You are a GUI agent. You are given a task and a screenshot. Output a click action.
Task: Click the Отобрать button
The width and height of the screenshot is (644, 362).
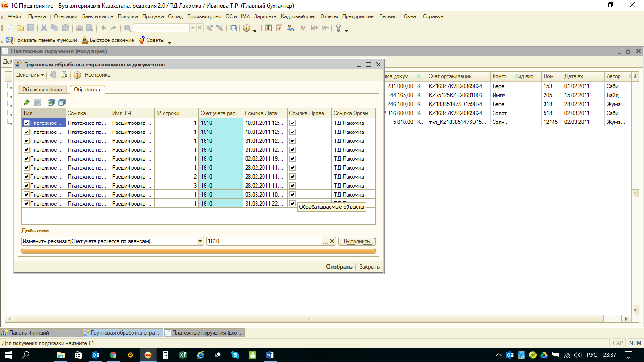click(339, 267)
